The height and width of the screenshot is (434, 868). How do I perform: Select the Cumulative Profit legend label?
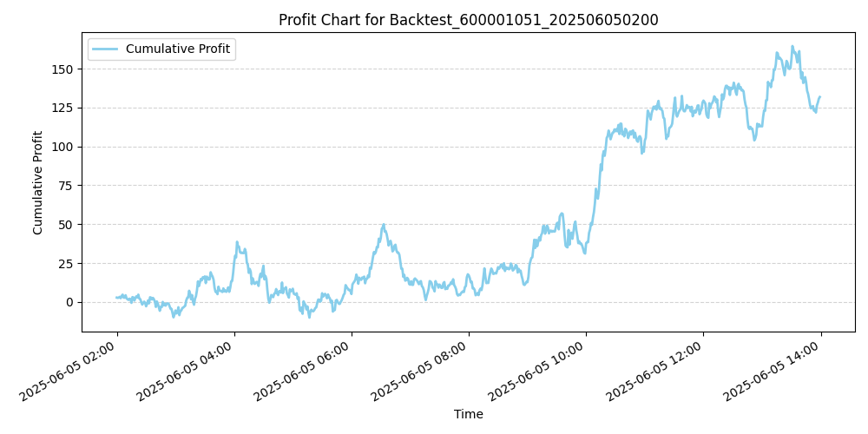[x=177, y=49]
